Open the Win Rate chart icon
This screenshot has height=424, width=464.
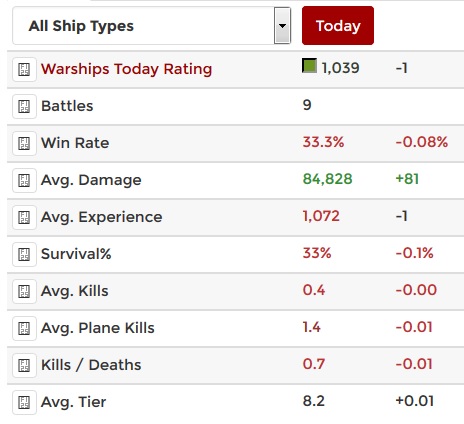click(24, 144)
